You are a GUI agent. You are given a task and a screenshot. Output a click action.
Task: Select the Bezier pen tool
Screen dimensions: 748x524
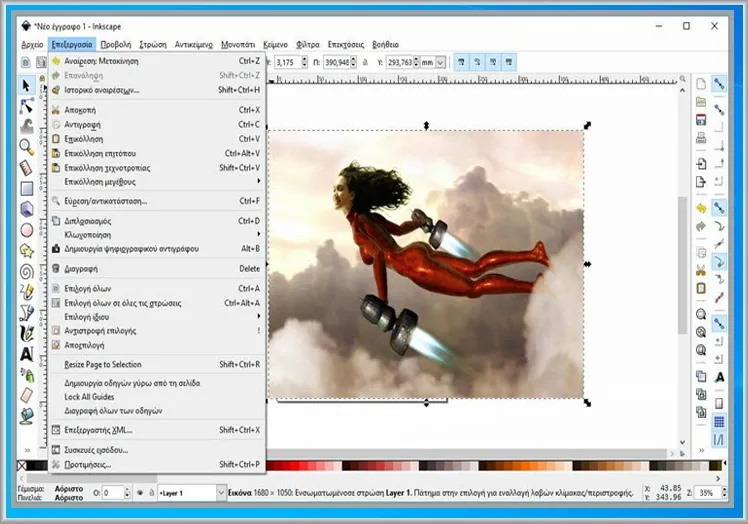coord(27,313)
